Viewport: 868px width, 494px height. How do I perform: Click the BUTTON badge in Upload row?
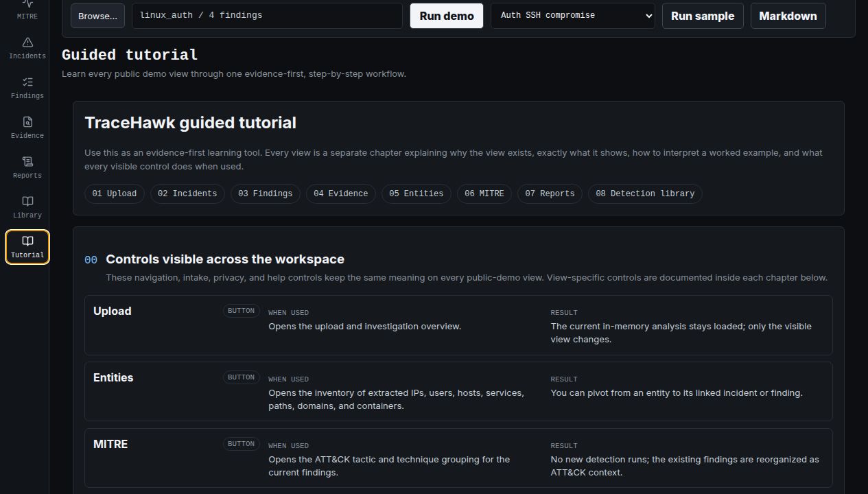pyautogui.click(x=241, y=311)
